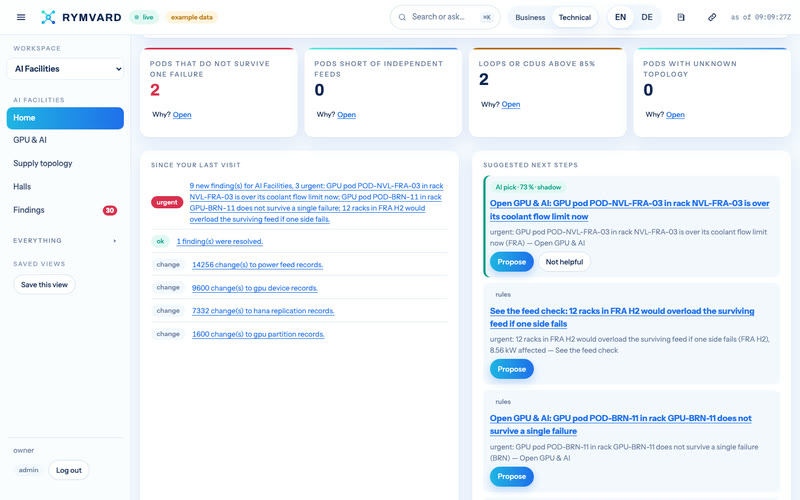800x500 pixels.
Task: Switch to the Business view
Action: pyautogui.click(x=530, y=17)
